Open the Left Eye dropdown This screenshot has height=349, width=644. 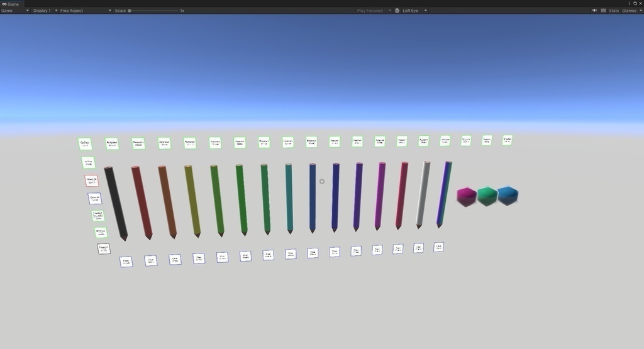[415, 11]
